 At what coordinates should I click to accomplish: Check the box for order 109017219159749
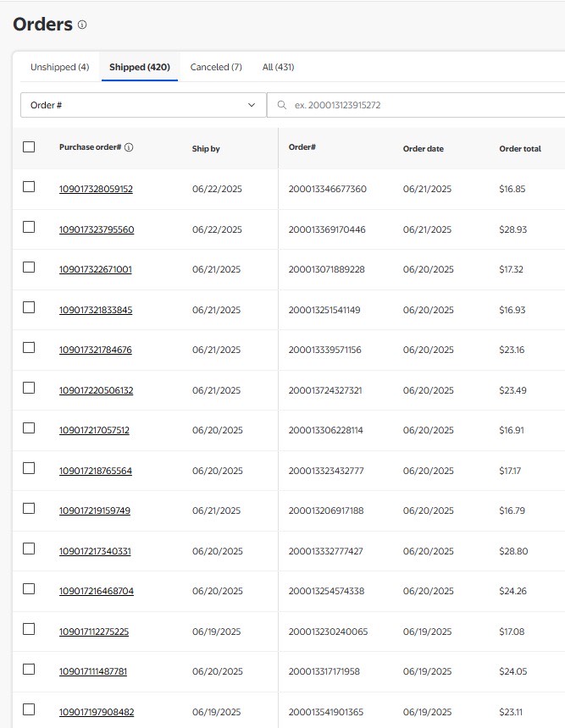[29, 509]
